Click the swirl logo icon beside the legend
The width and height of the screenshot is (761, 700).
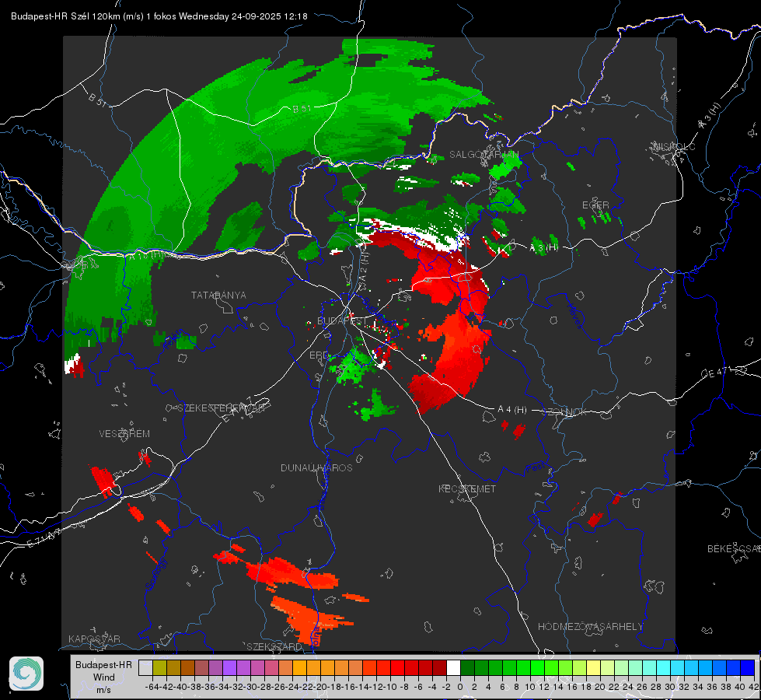tap(26, 674)
